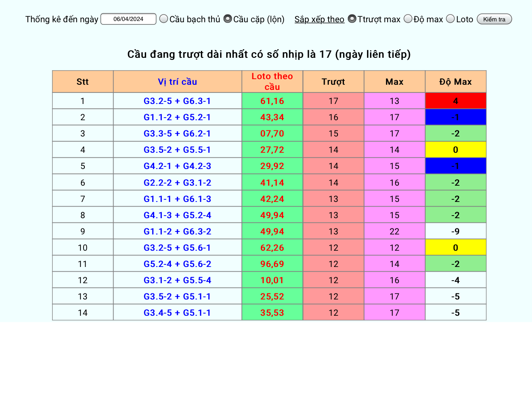Open bridge position G1.1-2 + G5.2-1
This screenshot has width=532, height=400.
(x=177, y=117)
